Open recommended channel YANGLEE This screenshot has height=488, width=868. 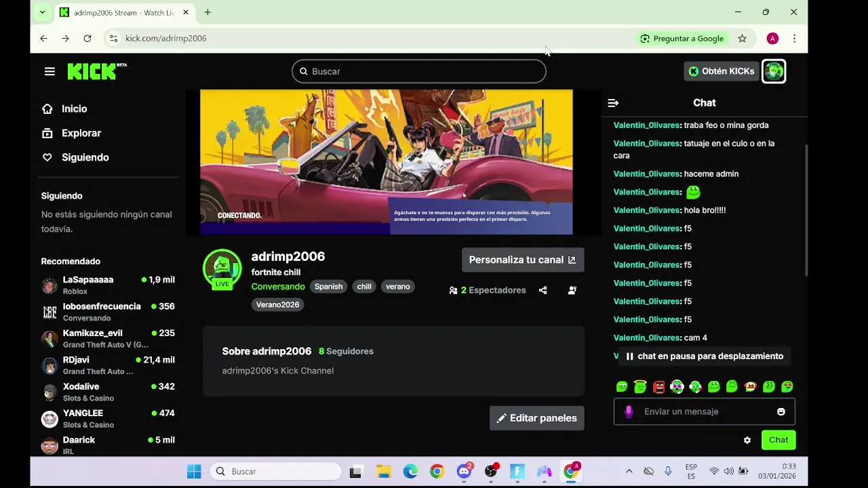click(x=108, y=419)
